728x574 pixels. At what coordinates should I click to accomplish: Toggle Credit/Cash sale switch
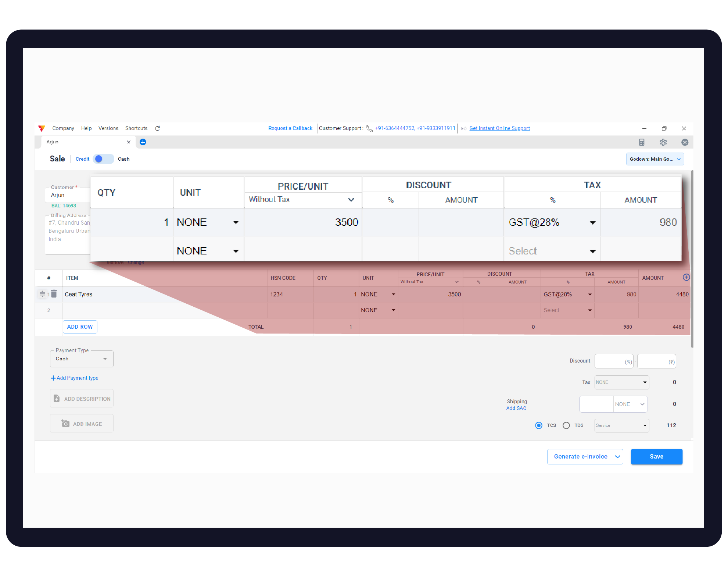pos(103,159)
